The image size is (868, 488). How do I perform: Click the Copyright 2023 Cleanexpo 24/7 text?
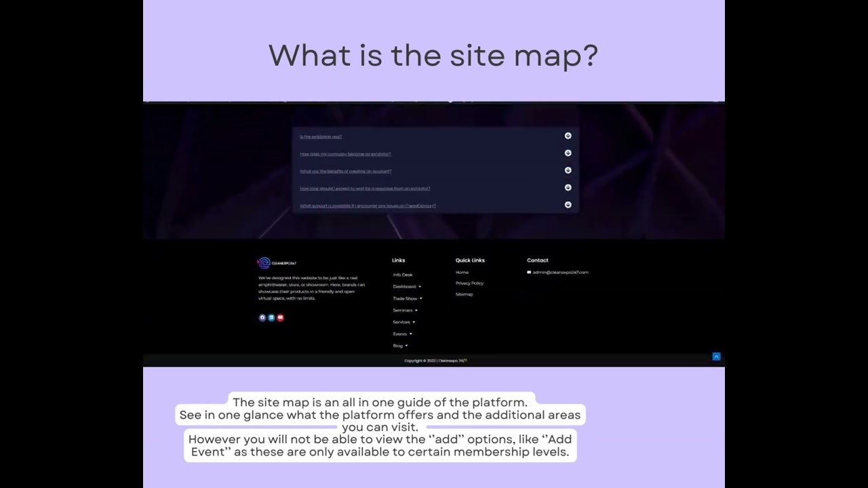pos(435,361)
